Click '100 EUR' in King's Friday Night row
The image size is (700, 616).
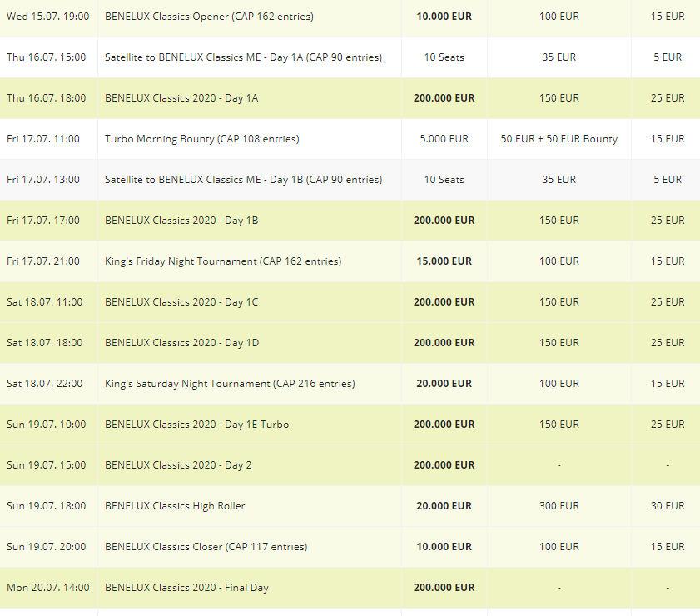[x=559, y=261]
